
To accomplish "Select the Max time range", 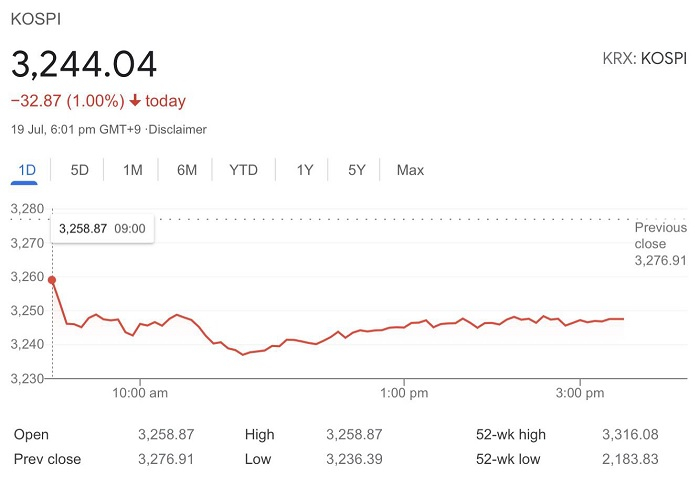I will point(410,170).
